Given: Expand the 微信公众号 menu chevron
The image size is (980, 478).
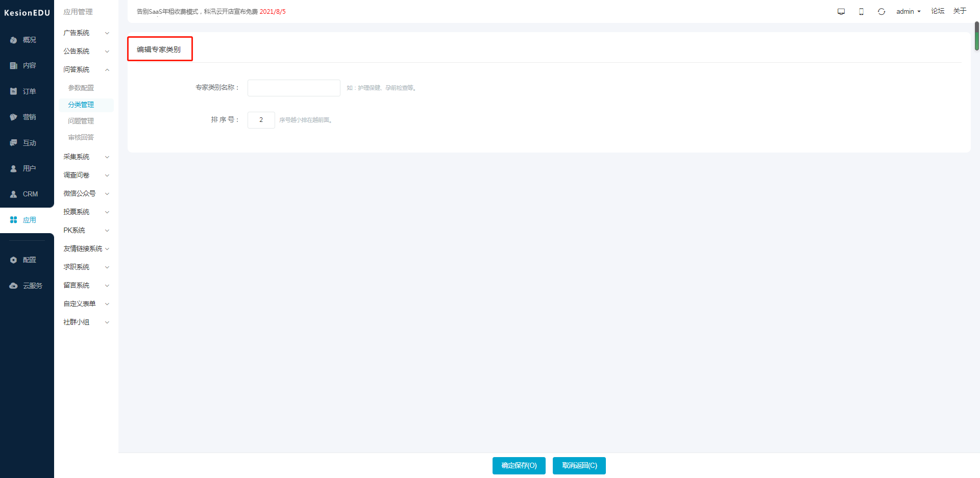Looking at the screenshot, I should pyautogui.click(x=107, y=194).
